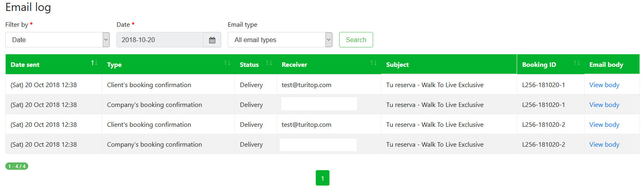
Task: Open the calendar date picker icon
Action: [212, 40]
